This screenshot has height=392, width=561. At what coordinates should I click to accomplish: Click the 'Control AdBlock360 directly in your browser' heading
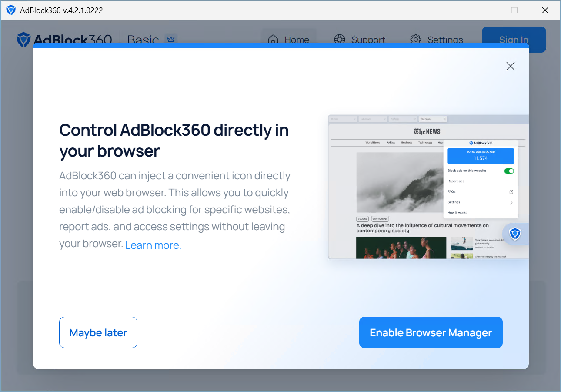[174, 140]
